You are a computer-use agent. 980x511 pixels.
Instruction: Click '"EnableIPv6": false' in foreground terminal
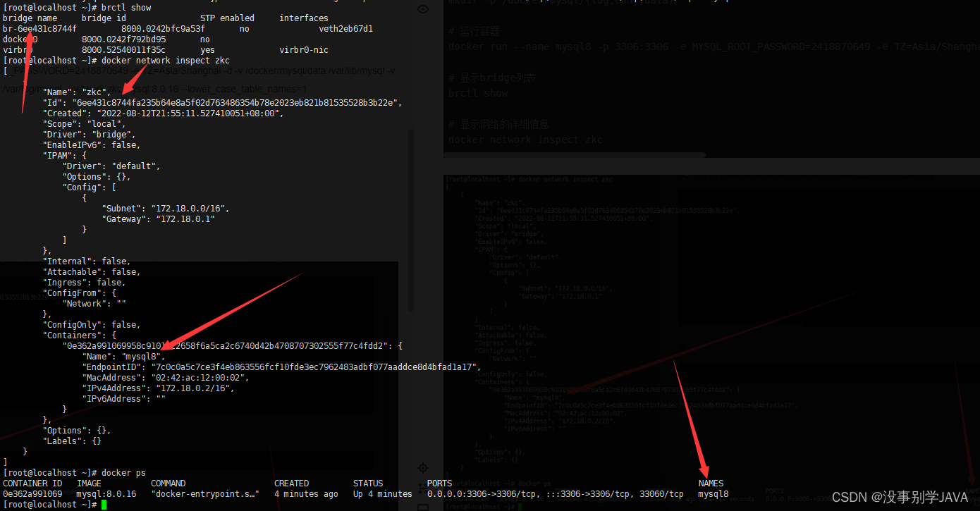pos(92,145)
